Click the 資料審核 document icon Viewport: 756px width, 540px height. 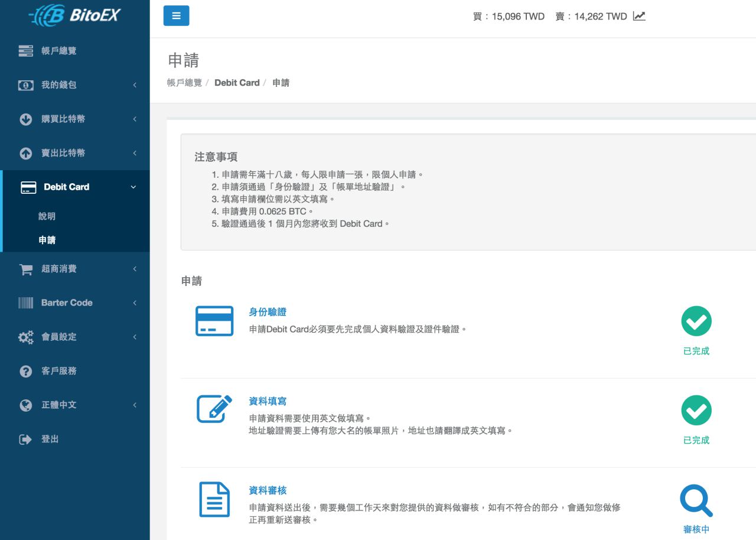pyautogui.click(x=214, y=499)
